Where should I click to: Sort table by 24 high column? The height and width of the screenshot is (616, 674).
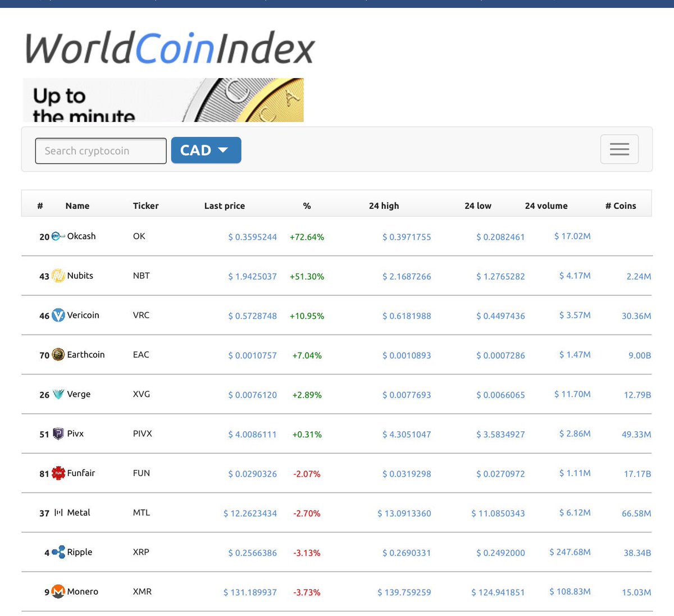point(384,206)
